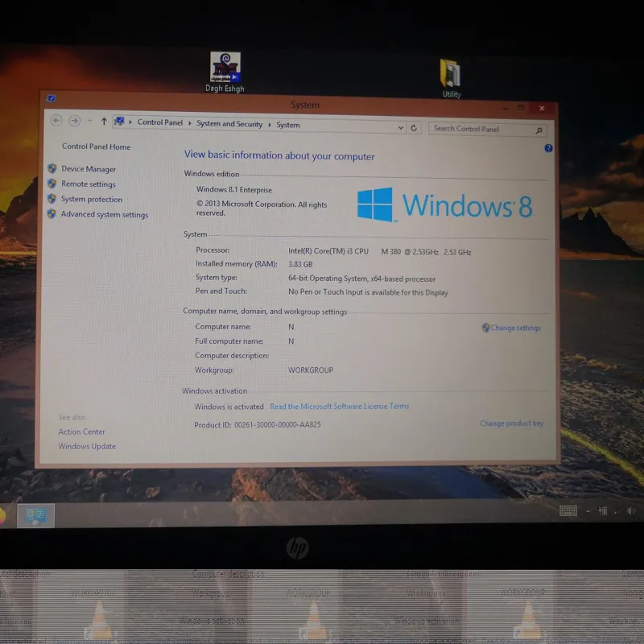Open Device Manager from the left pane
The image size is (644, 644).
pos(89,169)
